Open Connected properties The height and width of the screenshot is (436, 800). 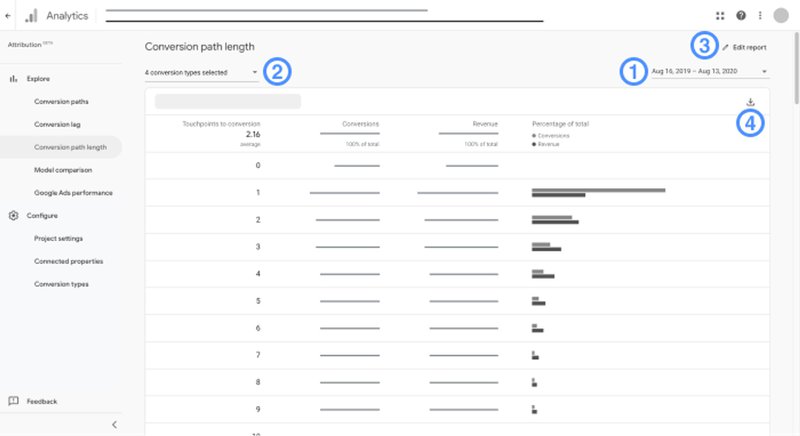coord(68,261)
